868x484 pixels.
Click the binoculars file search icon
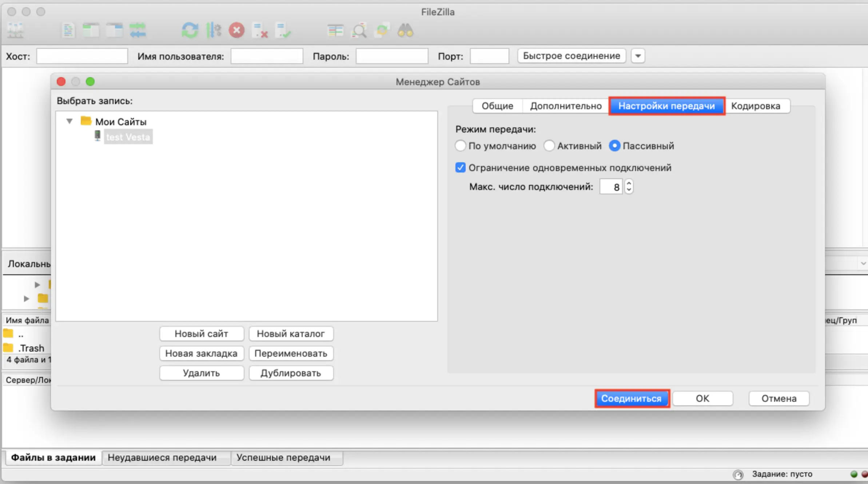[405, 30]
